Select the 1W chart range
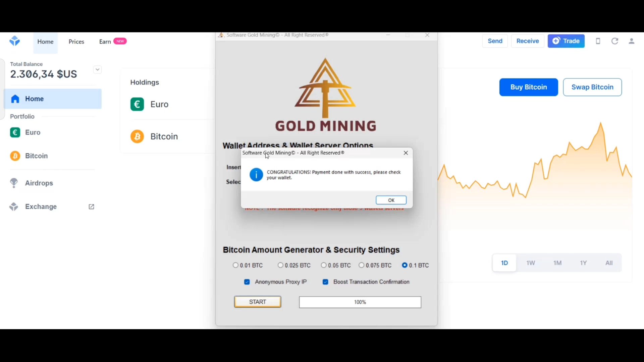The image size is (644, 362). coord(531,263)
